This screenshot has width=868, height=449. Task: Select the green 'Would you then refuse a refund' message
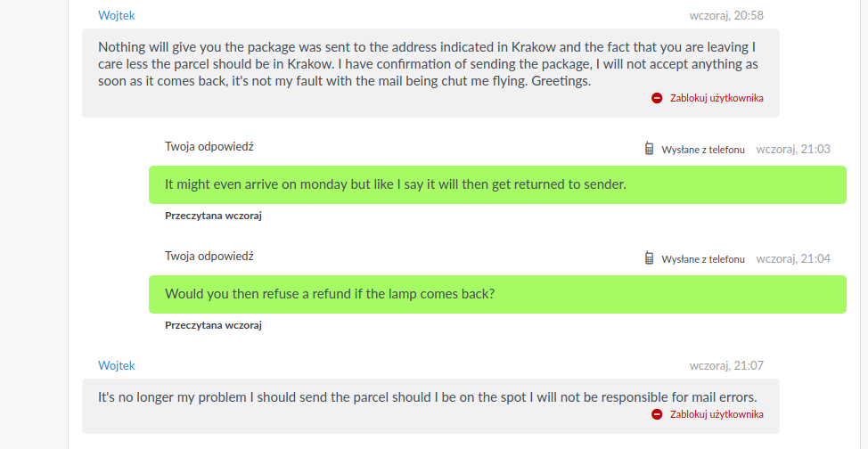[x=497, y=295]
